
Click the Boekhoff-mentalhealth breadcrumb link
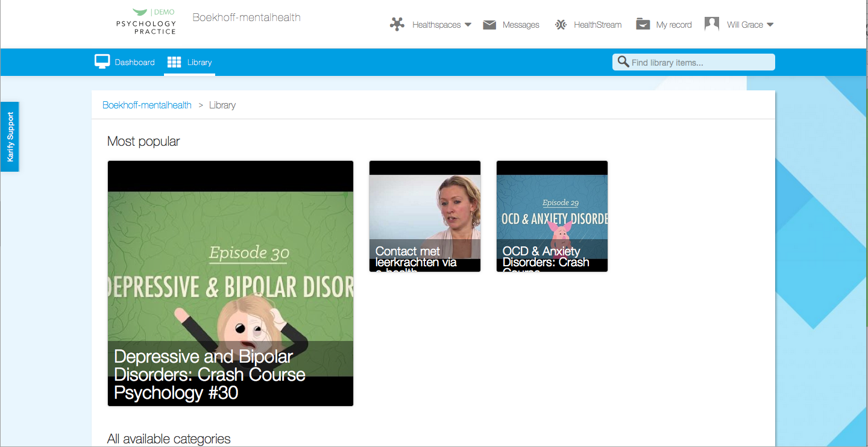pyautogui.click(x=147, y=105)
